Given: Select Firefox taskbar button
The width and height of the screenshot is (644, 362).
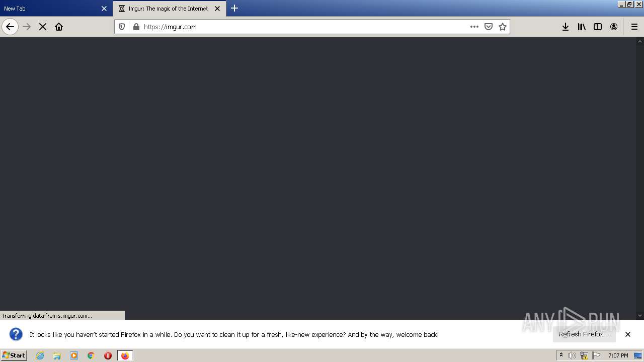Looking at the screenshot, I should click(x=125, y=355).
